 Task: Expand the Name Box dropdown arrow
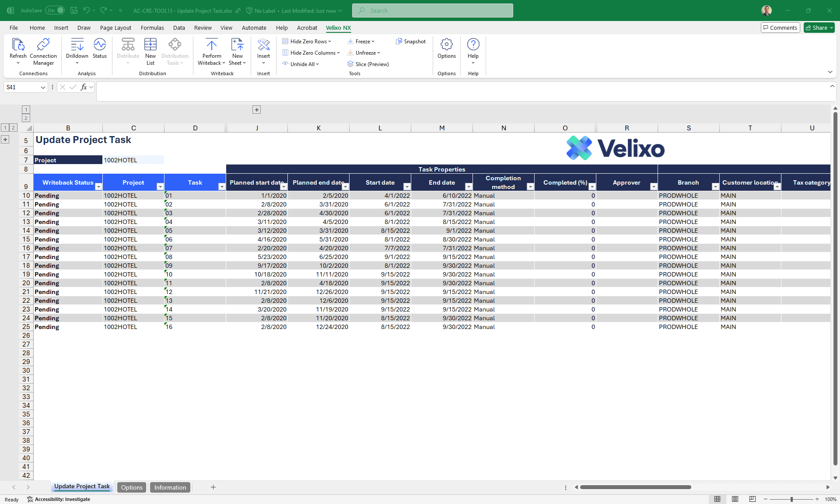[x=43, y=87]
